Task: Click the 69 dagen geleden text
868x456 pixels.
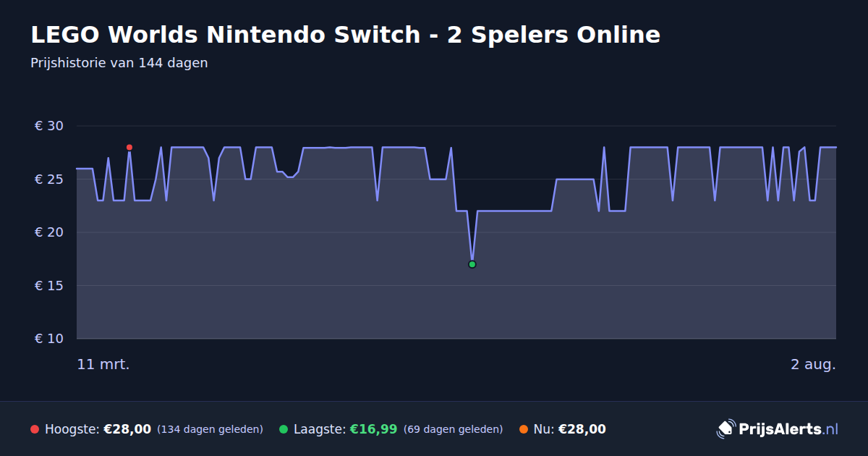Action: pyautogui.click(x=453, y=429)
